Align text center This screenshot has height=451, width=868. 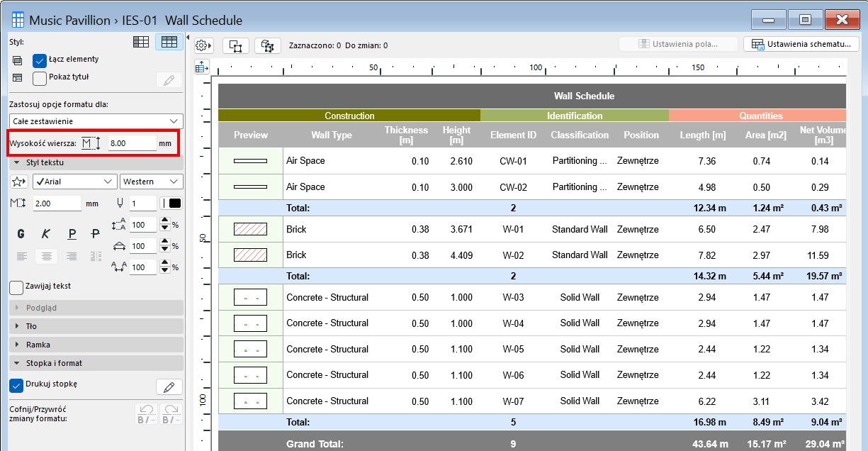pos(47,256)
